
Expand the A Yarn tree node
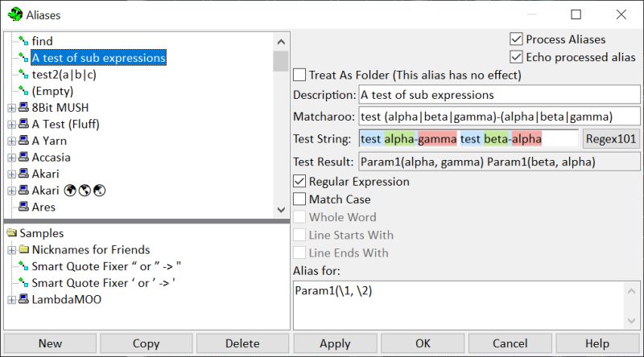click(x=11, y=142)
